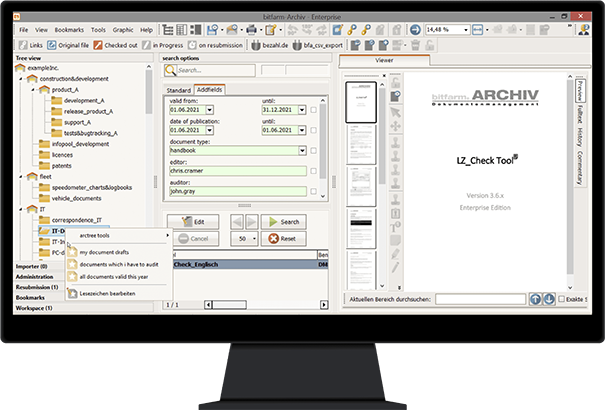The height and width of the screenshot is (410, 605).
Task: Open the File menu
Action: tap(24, 30)
